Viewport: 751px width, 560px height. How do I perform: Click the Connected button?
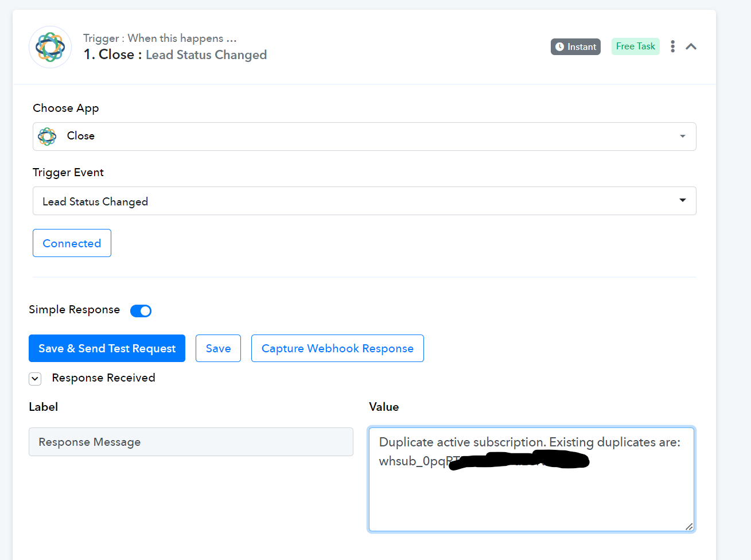(x=72, y=243)
